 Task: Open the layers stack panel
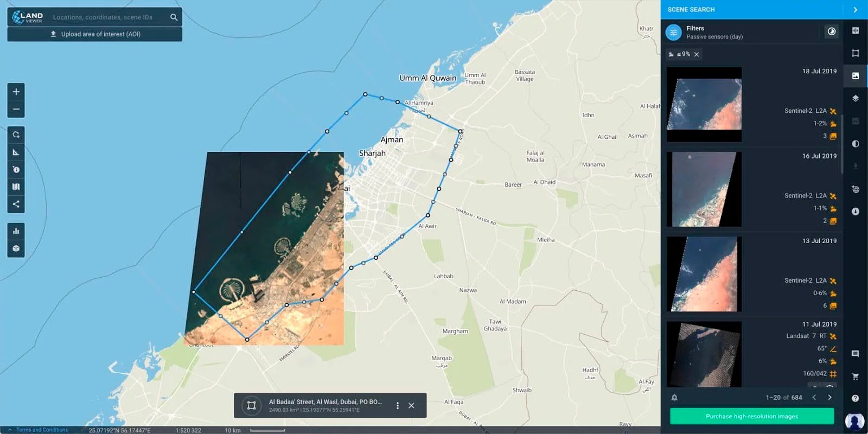click(x=856, y=98)
